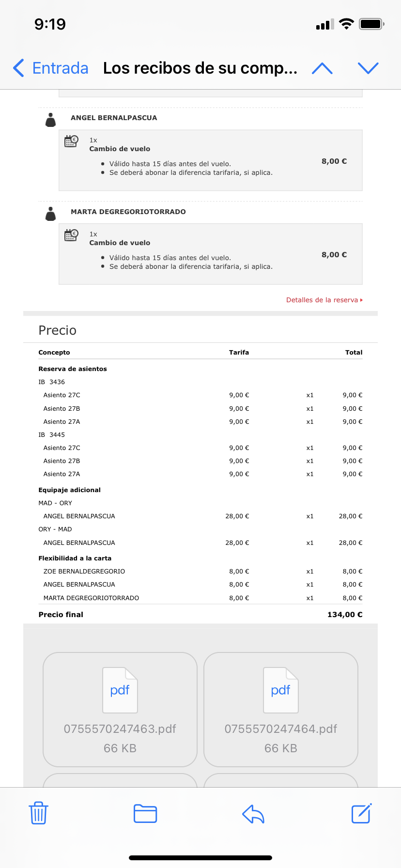The image size is (401, 868).
Task: Tap the passenger icon beside MARTA DEGREGORIOTORRADO
Action: point(50,214)
